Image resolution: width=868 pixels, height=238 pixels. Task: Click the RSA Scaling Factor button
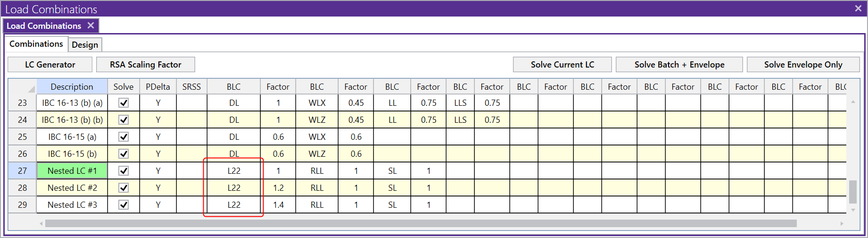(x=145, y=65)
